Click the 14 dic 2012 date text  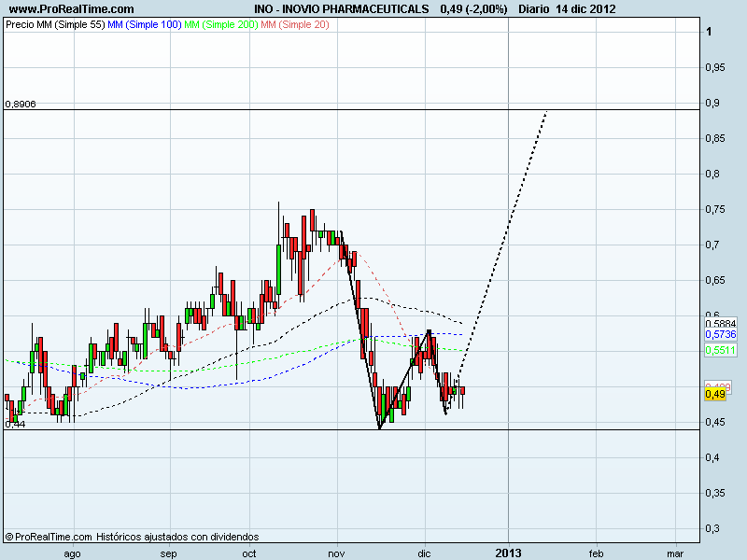pyautogui.click(x=585, y=8)
